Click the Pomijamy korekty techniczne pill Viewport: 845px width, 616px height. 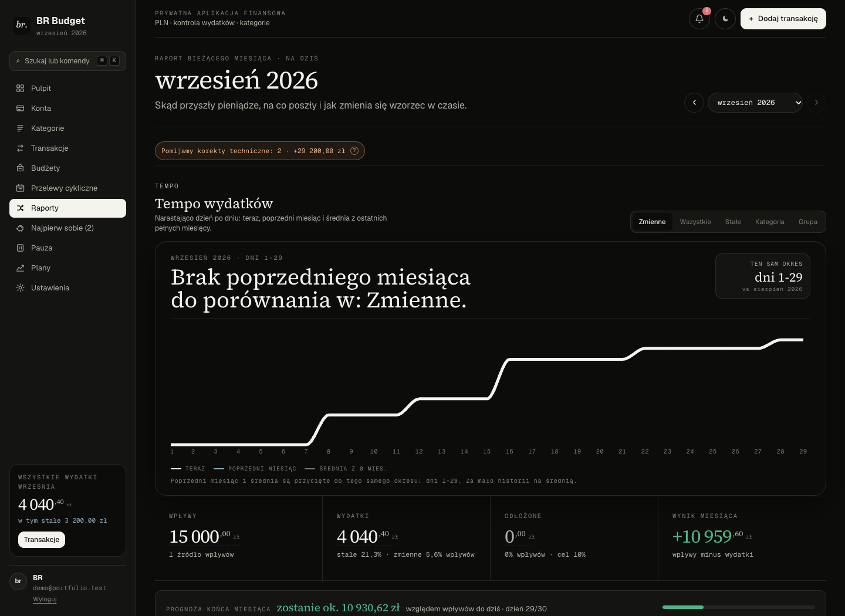coord(260,151)
